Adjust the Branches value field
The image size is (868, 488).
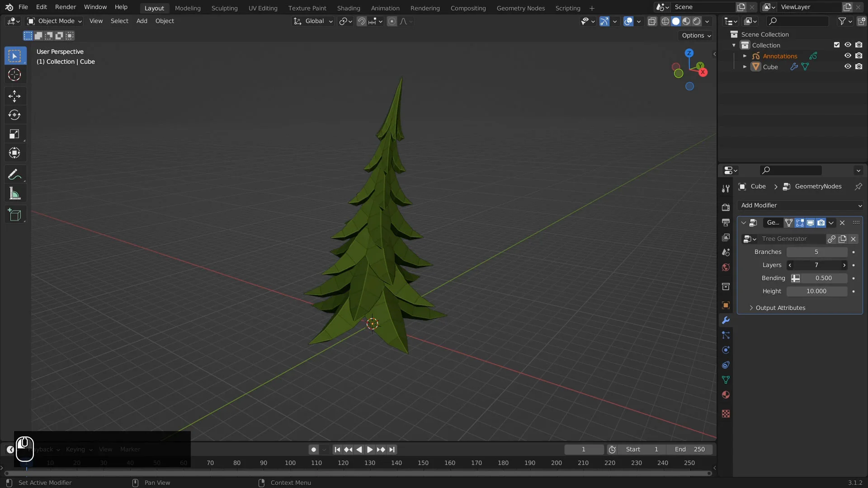[816, 252]
